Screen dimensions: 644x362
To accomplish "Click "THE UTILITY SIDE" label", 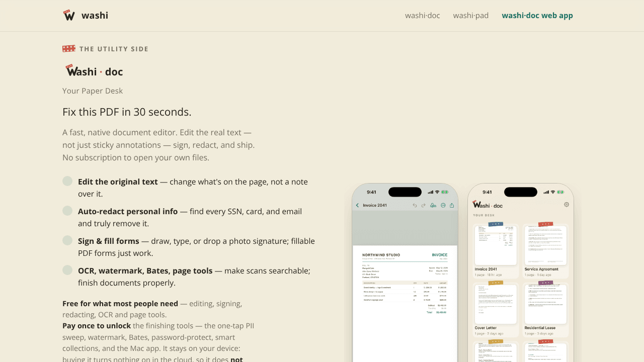I will (x=114, y=49).
